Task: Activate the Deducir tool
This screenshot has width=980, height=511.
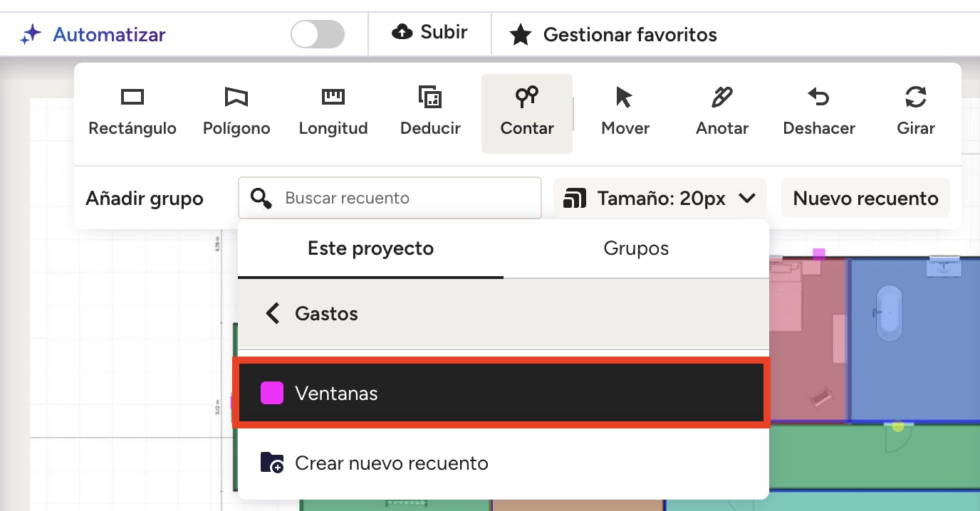Action: pyautogui.click(x=430, y=112)
